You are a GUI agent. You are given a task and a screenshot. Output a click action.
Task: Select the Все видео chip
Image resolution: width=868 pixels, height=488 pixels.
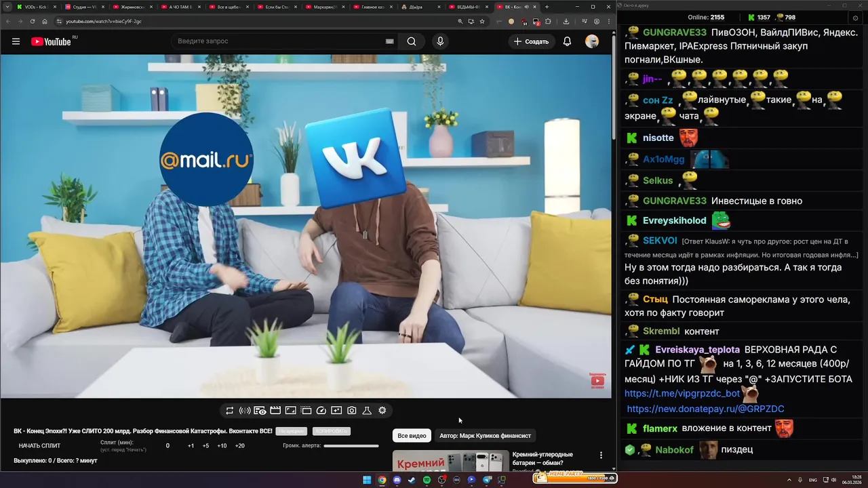pyautogui.click(x=412, y=436)
